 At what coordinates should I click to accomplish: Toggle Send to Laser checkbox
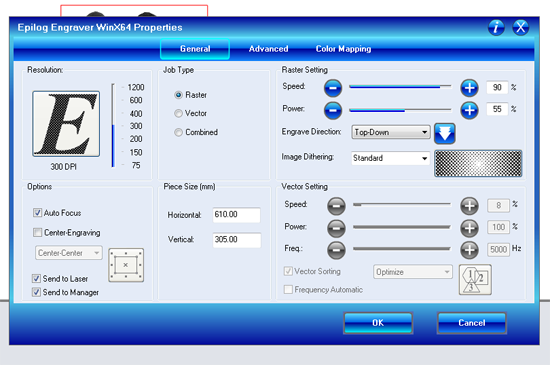point(36,279)
